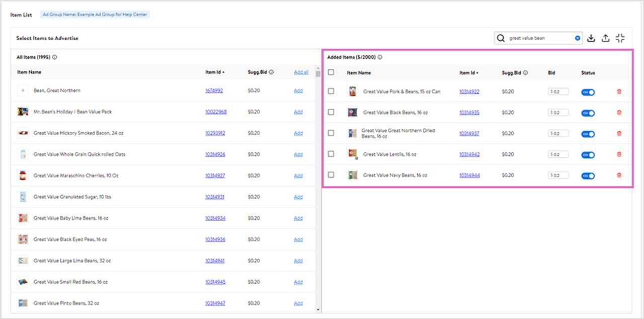
Task: Add Great Value Baby Lima Beans
Action: click(x=298, y=218)
